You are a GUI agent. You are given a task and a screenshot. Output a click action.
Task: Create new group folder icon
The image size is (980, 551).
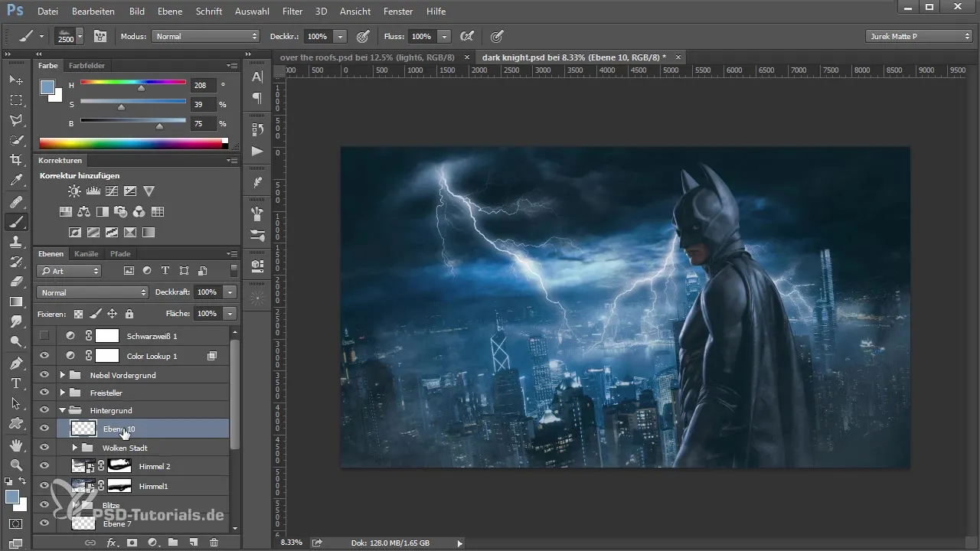173,542
